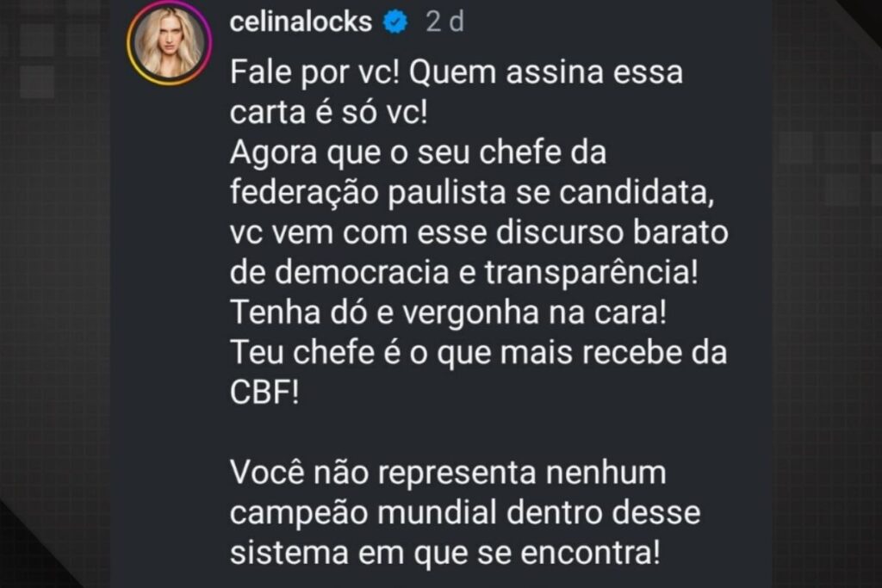
Task: Click the 'sistema em que se encontra!' line
Action: (x=445, y=553)
